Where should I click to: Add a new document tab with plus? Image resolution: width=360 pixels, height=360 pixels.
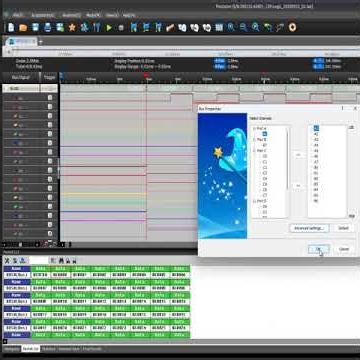pos(41,42)
